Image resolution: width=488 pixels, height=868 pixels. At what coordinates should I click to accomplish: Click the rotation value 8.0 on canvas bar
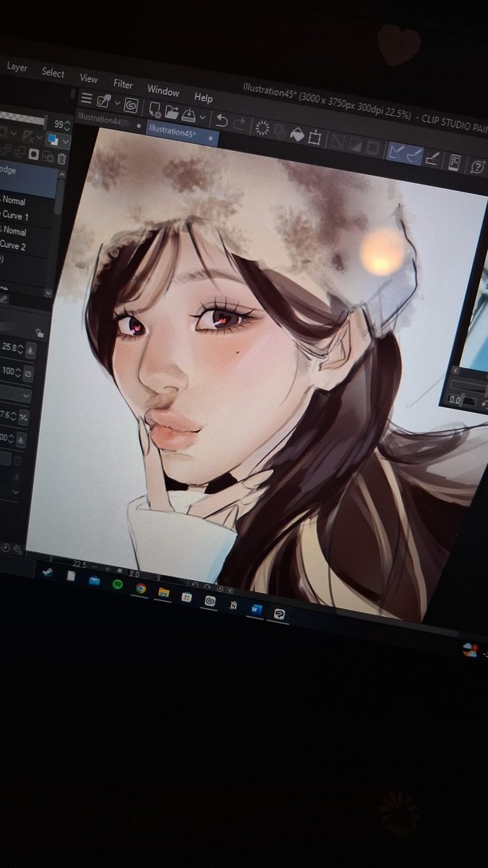pyautogui.click(x=134, y=574)
